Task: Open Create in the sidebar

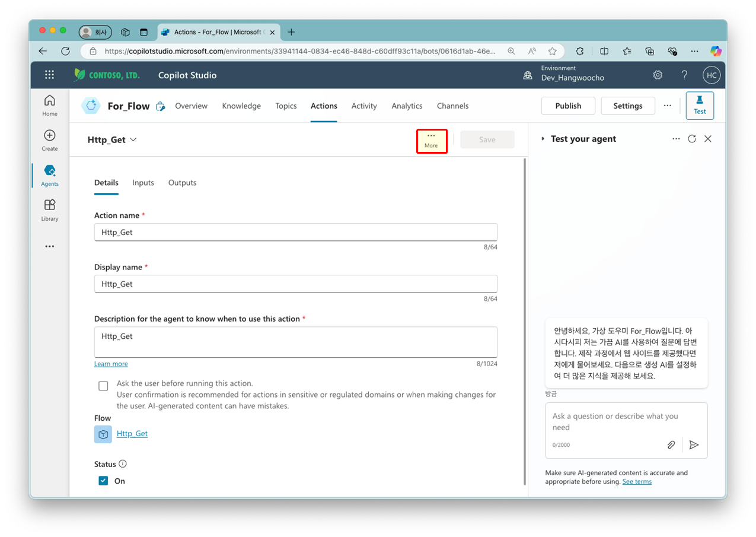Action: (50, 140)
